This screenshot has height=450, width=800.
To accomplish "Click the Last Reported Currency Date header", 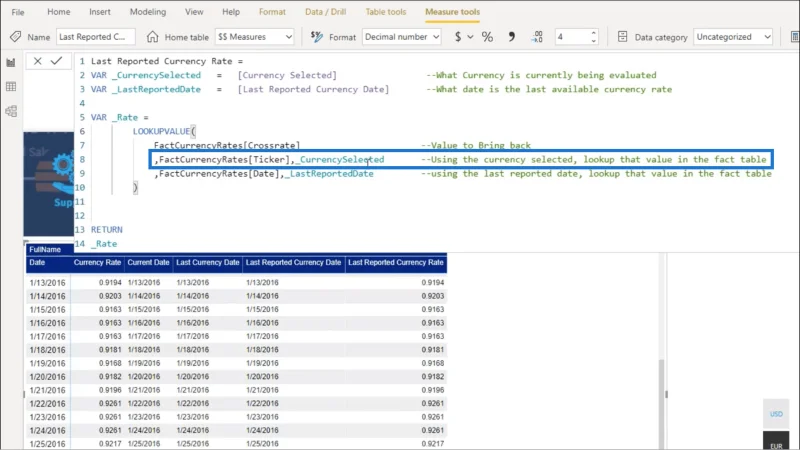I will click(293, 263).
